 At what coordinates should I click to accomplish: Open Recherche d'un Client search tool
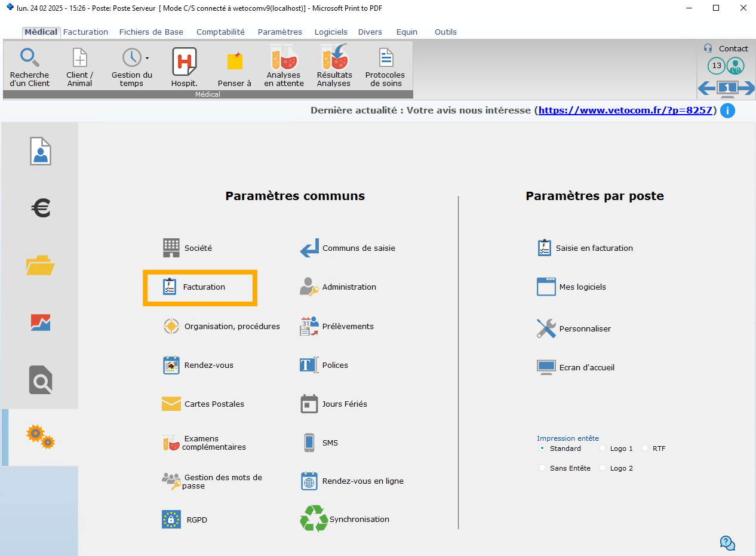tap(30, 67)
